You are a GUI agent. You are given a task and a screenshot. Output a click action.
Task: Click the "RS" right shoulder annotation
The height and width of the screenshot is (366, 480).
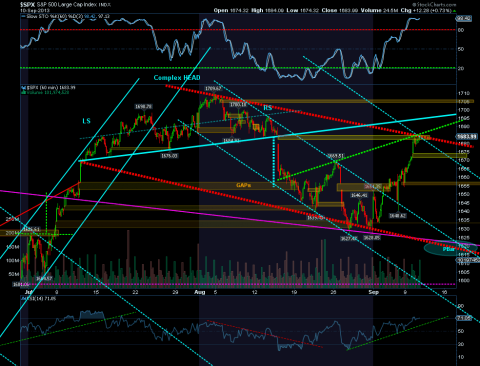click(268, 108)
